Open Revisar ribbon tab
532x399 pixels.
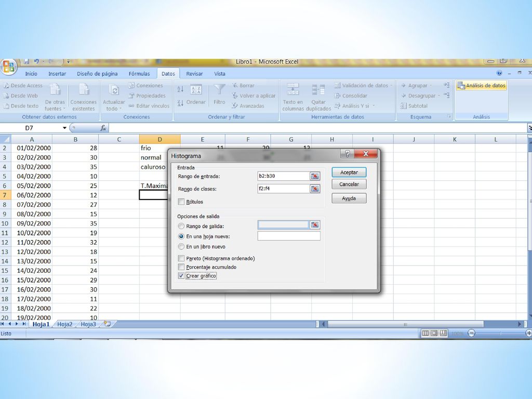(x=194, y=74)
